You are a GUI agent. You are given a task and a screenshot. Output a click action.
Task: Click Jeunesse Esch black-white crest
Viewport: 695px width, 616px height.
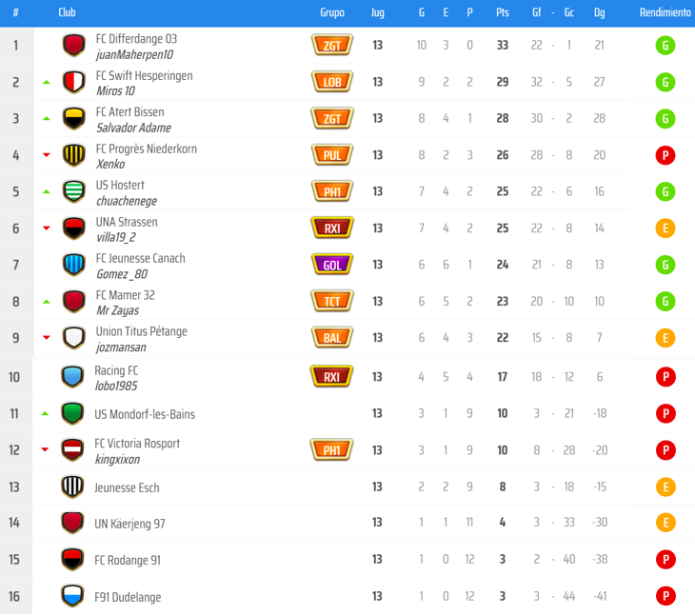point(72,487)
